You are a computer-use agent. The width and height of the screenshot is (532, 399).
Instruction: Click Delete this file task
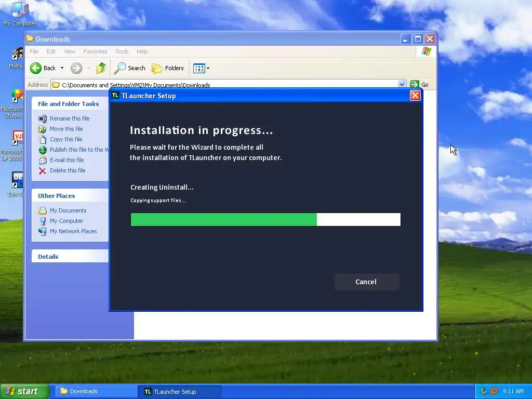68,170
